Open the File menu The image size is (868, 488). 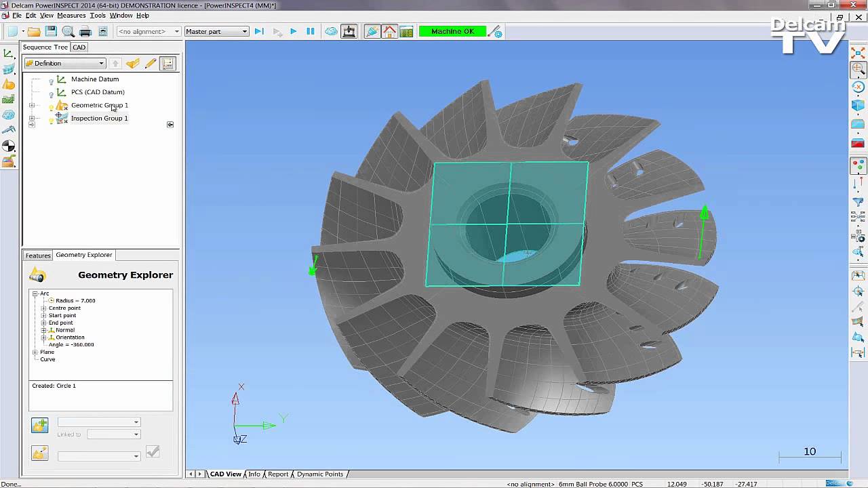click(x=17, y=15)
